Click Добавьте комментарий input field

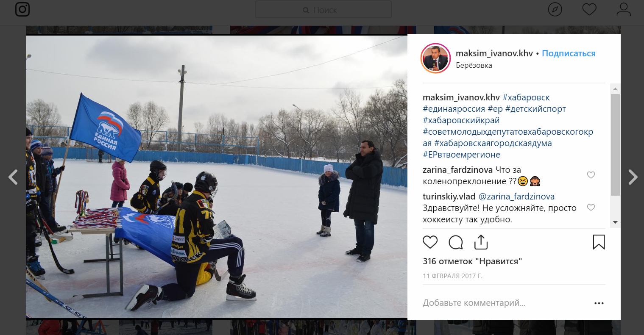pos(505,303)
